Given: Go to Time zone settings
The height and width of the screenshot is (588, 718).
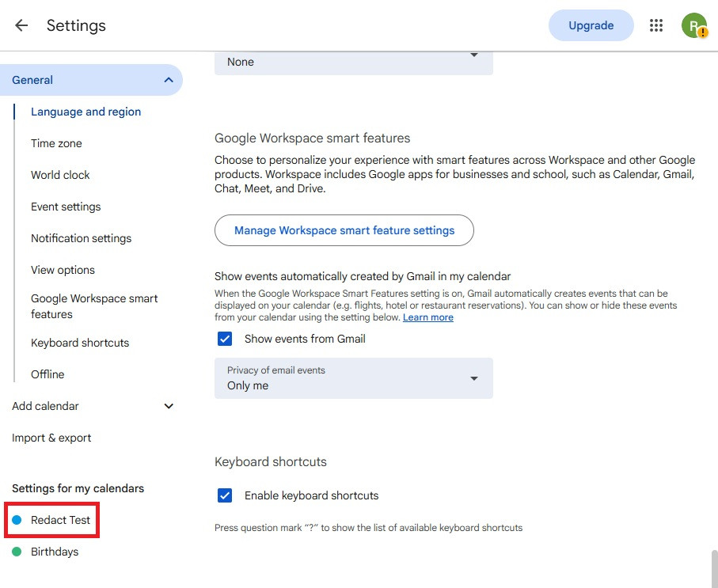Looking at the screenshot, I should click(56, 143).
